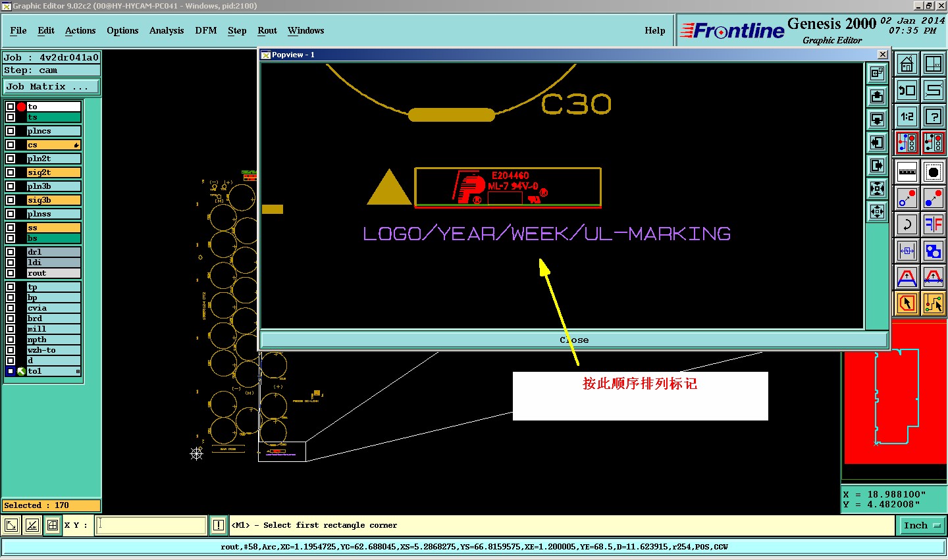Click the S-shaped path icon
The image size is (948, 560).
(x=934, y=90)
